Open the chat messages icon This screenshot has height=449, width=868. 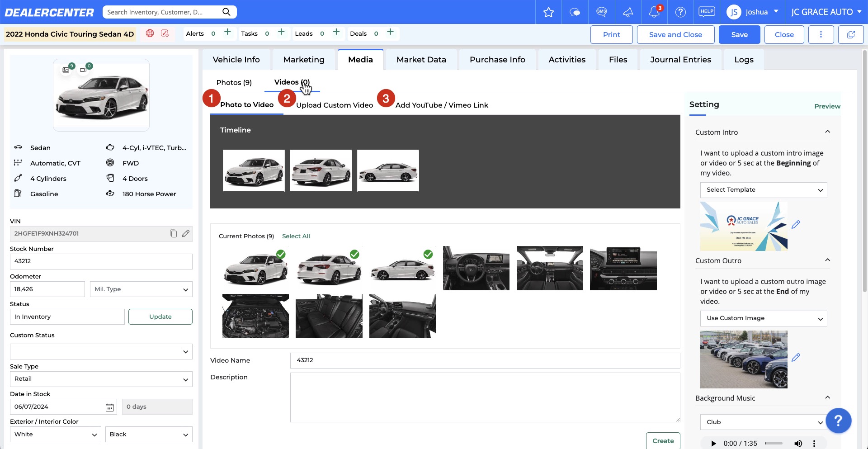575,12
